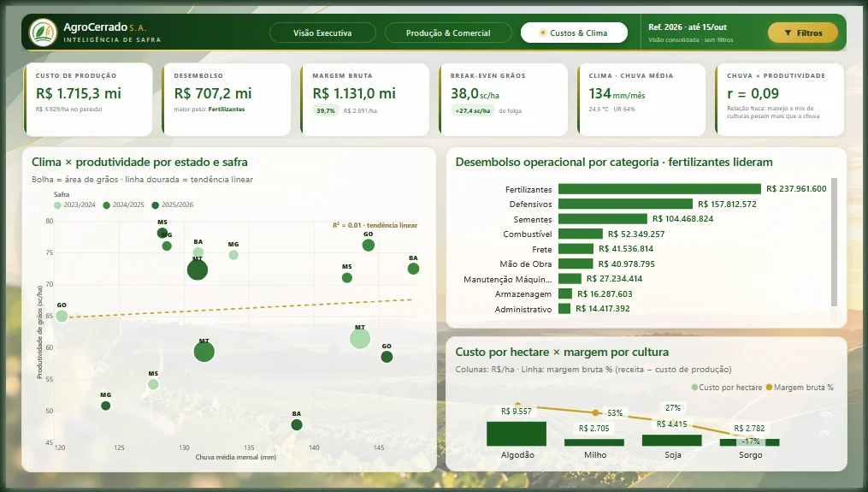Click the 2024/2025 safra legend swatch
This screenshot has width=868, height=492.
click(x=107, y=205)
